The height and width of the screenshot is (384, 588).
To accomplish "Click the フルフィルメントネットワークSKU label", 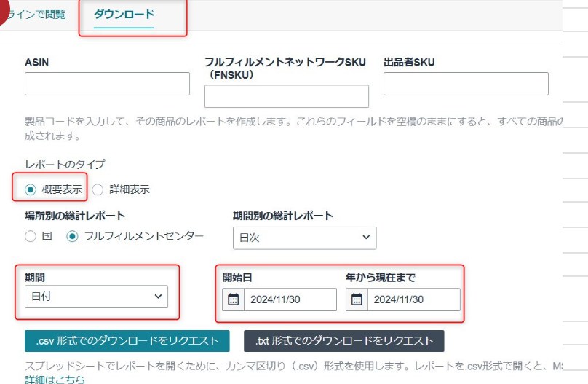I will tap(285, 68).
